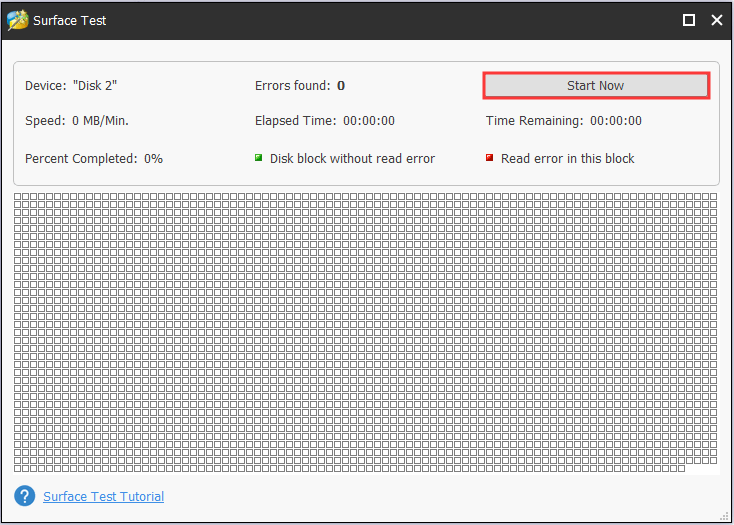Viewport: 734px width, 525px height.
Task: Maximize the Surface Test window
Action: coord(689,20)
